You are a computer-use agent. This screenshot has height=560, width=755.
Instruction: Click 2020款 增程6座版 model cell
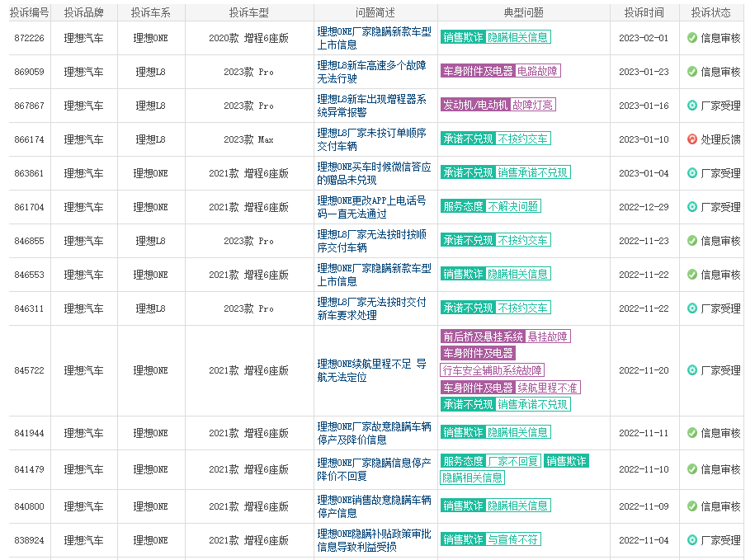[x=249, y=38]
